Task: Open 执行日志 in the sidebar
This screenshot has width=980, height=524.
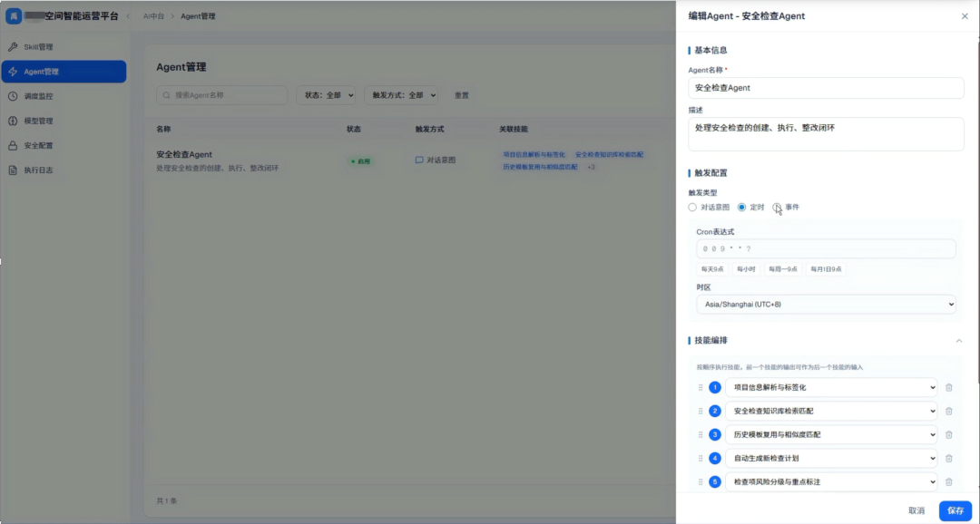Action: point(64,170)
